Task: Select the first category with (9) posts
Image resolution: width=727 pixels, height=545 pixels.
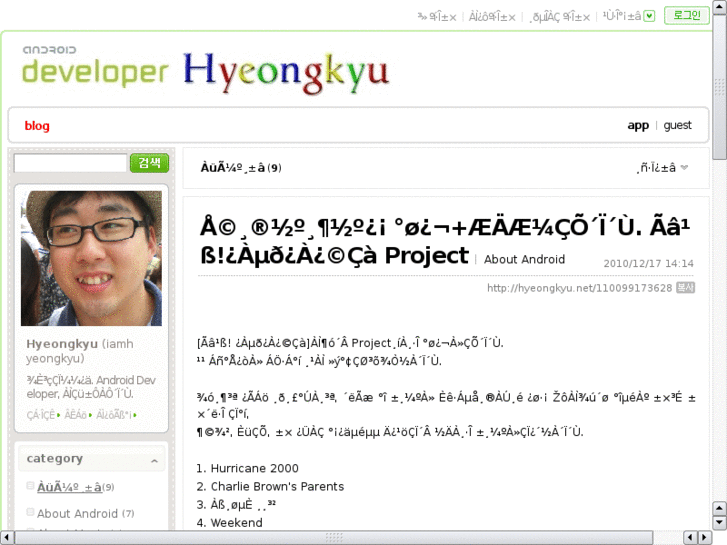Action: [75, 487]
